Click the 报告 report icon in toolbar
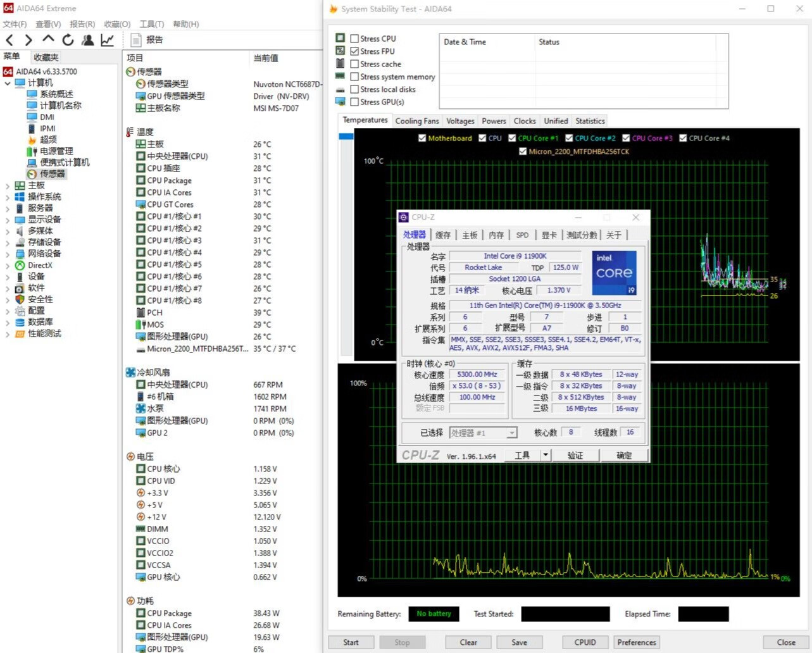This screenshot has width=812, height=653. coord(135,40)
